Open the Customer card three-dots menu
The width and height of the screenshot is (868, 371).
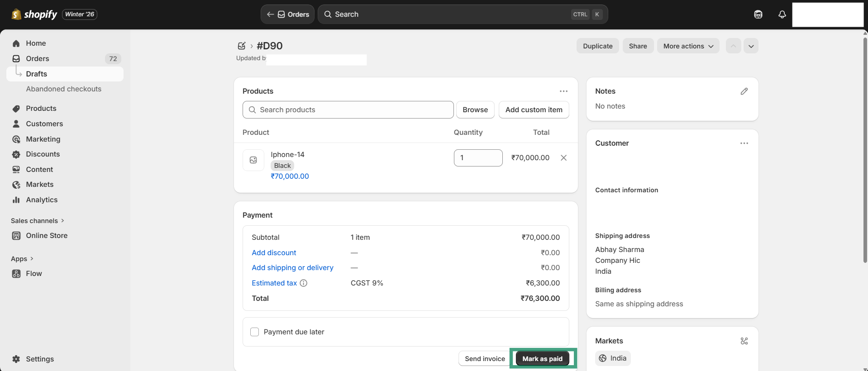(x=744, y=143)
